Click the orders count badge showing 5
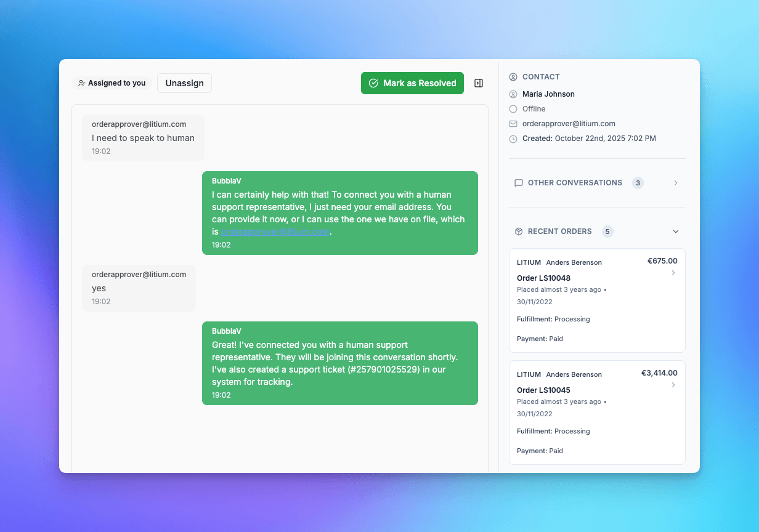The width and height of the screenshot is (759, 532). (x=607, y=231)
